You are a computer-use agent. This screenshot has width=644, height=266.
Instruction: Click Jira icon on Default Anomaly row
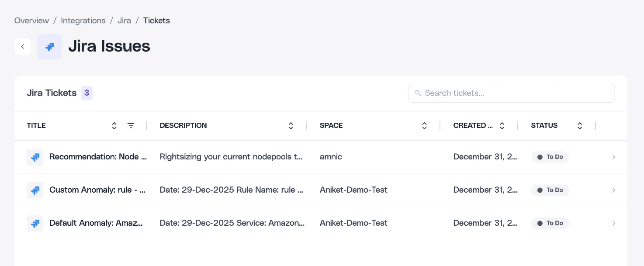tap(35, 223)
